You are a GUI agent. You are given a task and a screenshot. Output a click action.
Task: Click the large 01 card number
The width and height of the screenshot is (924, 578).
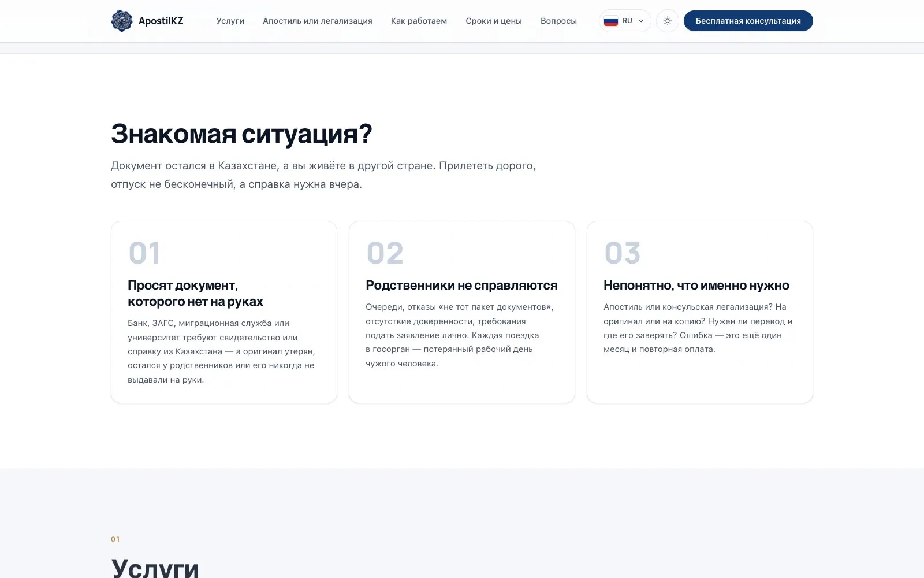coord(144,253)
